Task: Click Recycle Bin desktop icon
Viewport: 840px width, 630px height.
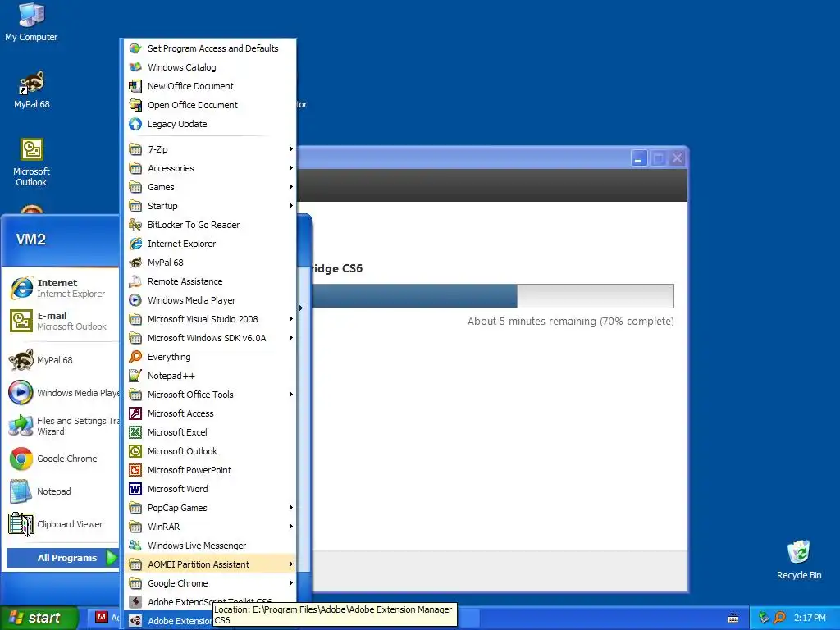Action: [799, 552]
